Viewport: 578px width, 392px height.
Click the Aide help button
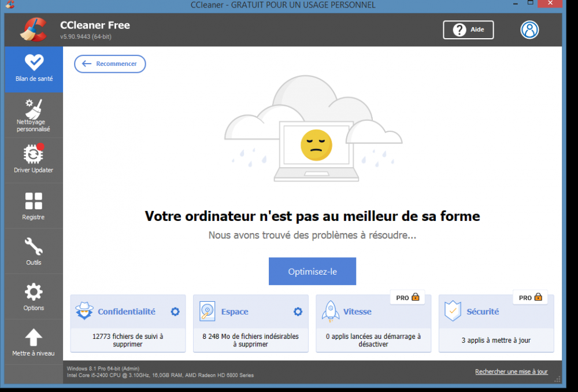[x=468, y=30]
